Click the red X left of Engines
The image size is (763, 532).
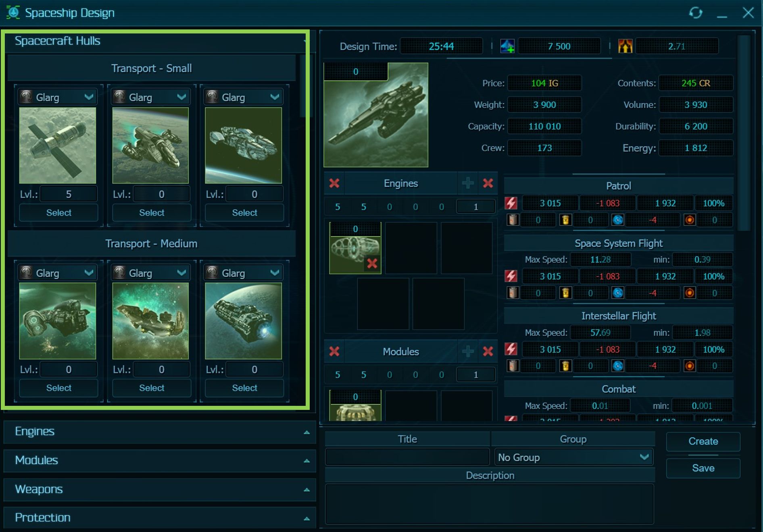(x=334, y=183)
